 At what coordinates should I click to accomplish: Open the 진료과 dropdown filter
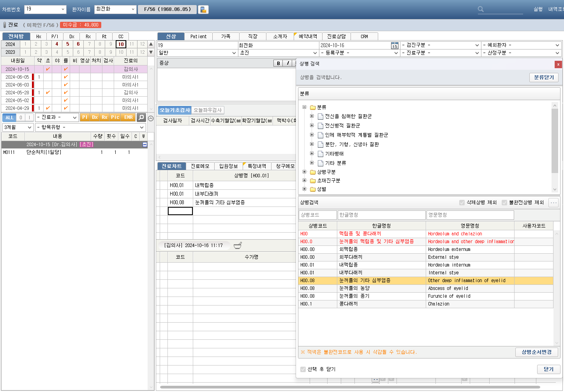(57, 117)
